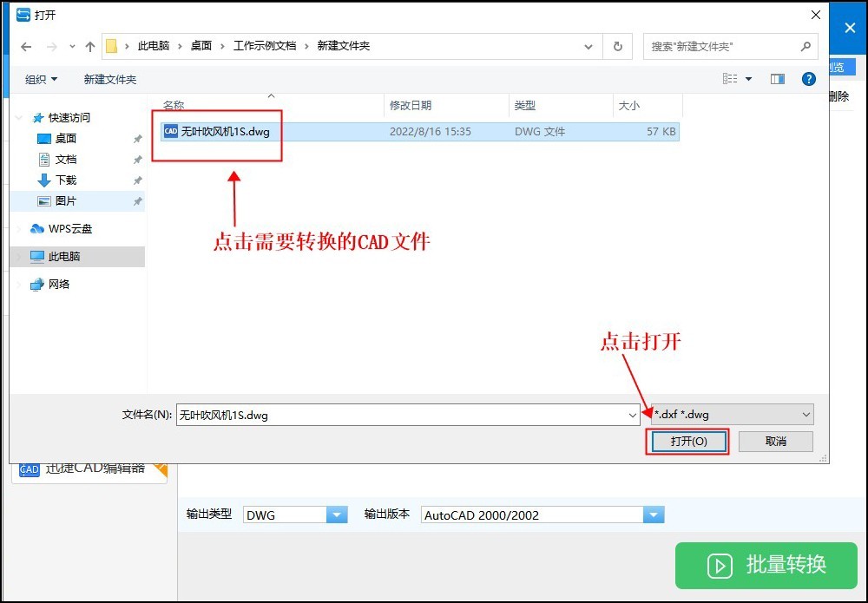Click the green 批量转换 button

[x=766, y=566]
